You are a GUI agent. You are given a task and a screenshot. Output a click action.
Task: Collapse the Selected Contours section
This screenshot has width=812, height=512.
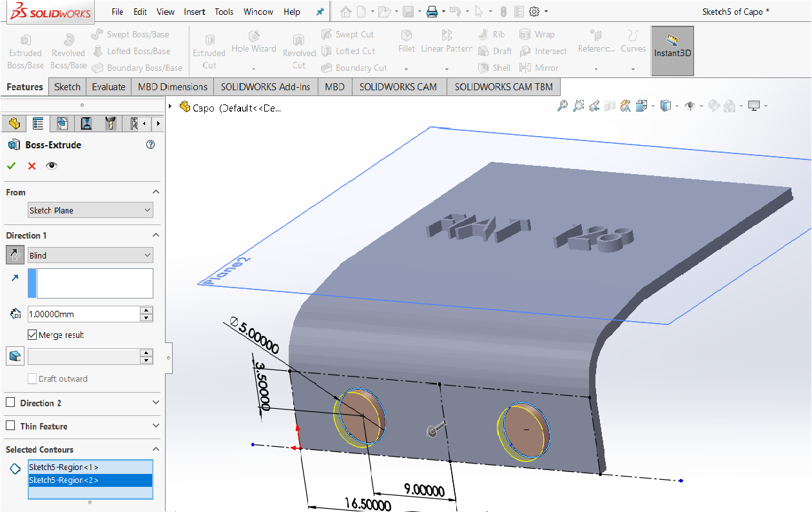[155, 449]
